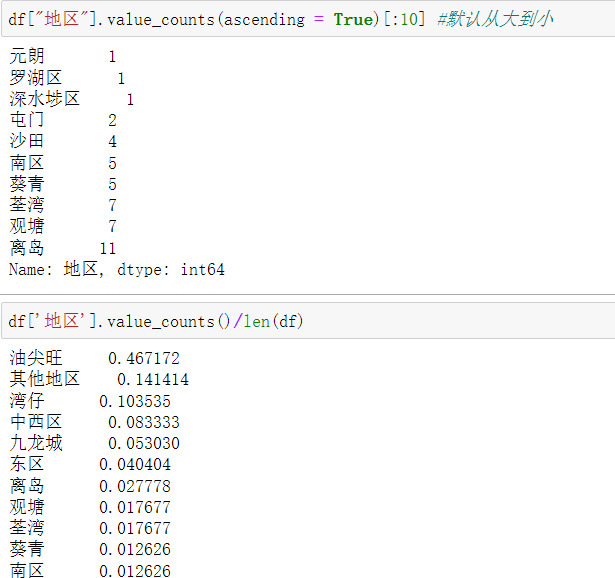Select the value 0.017677 for 观塘
615x578 pixels.
tap(135, 507)
